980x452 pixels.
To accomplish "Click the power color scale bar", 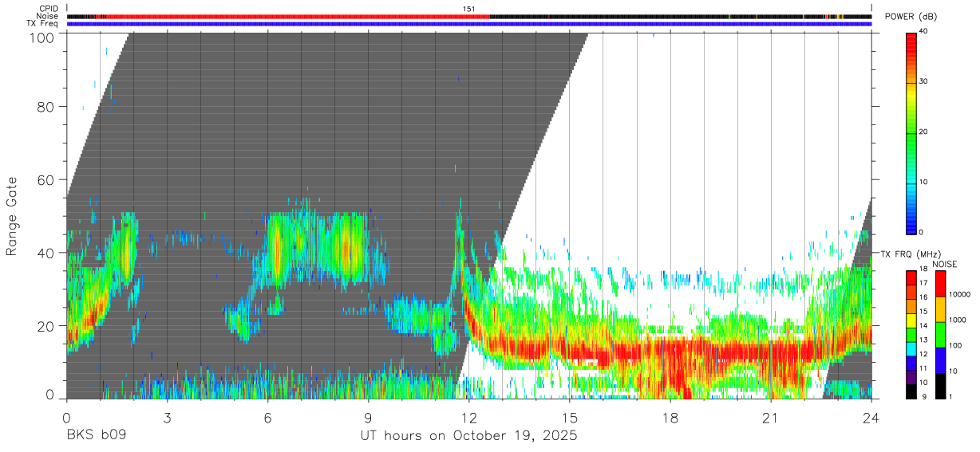I will click(911, 132).
